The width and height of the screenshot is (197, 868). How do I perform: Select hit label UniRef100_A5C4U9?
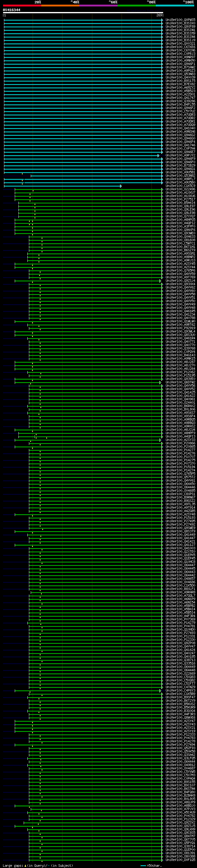pos(180,812)
